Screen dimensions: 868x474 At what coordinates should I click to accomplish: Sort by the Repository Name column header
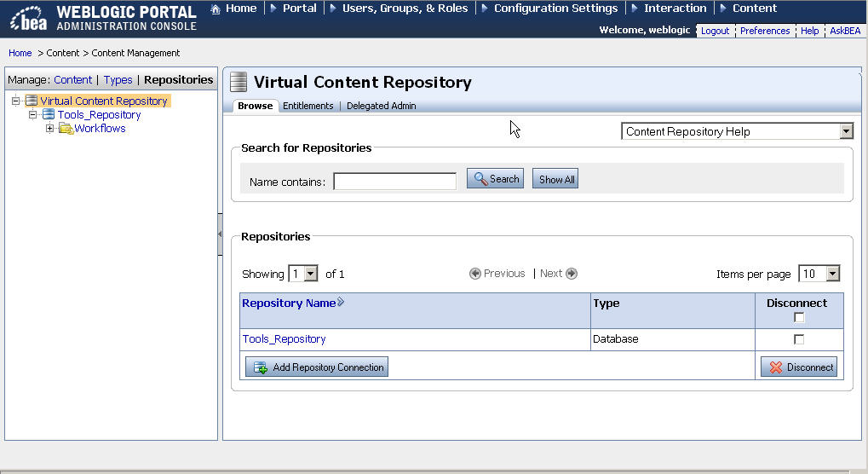click(x=289, y=303)
